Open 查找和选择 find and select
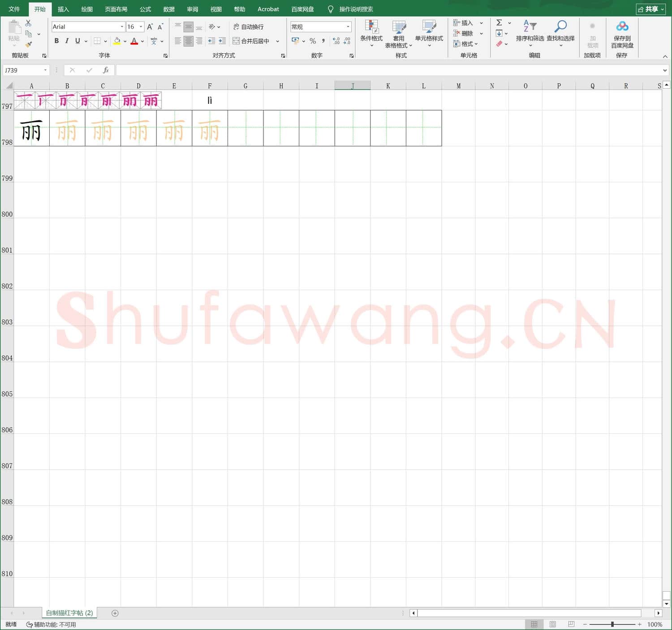 pyautogui.click(x=560, y=34)
